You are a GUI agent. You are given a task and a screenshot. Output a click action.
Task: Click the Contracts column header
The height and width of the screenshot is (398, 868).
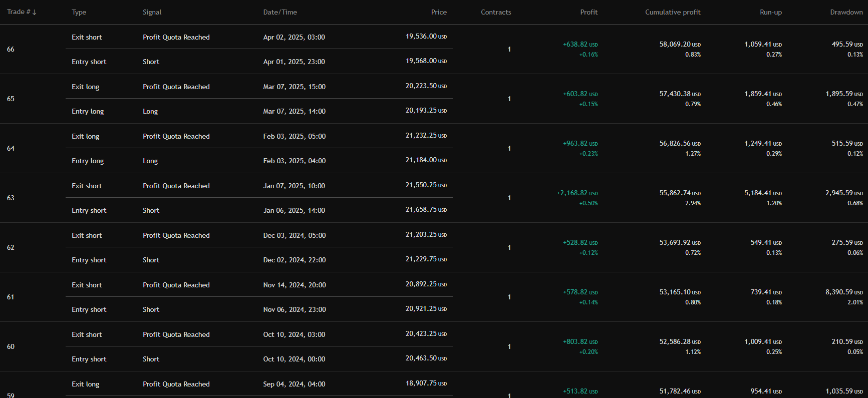pyautogui.click(x=496, y=12)
